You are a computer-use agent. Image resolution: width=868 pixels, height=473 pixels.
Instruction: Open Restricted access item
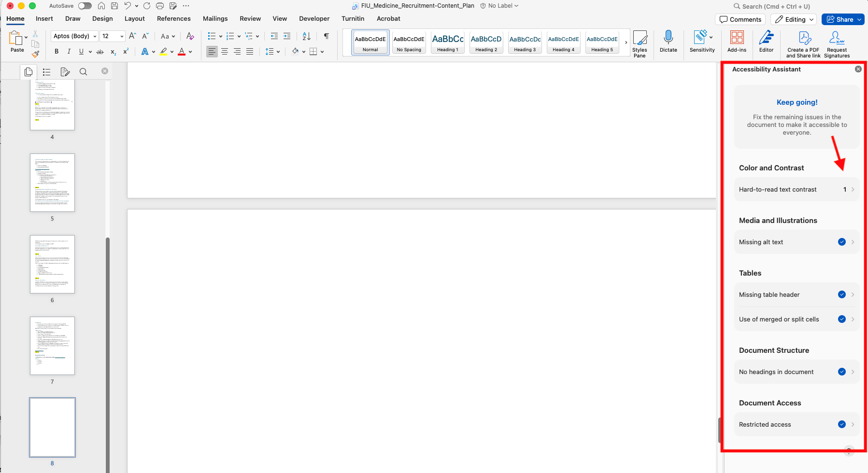coord(797,425)
